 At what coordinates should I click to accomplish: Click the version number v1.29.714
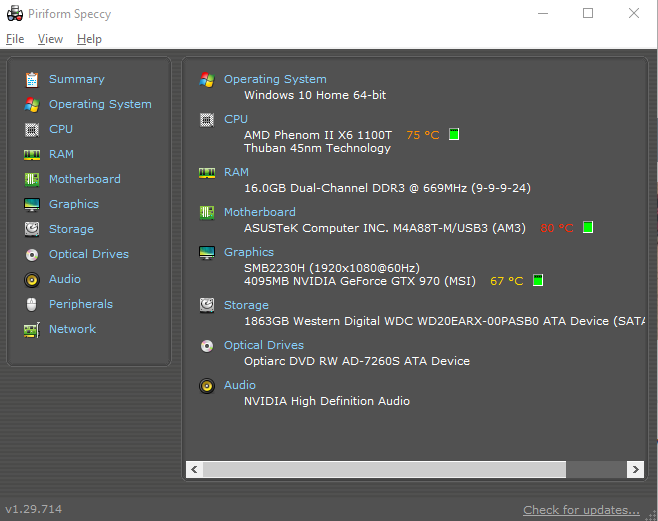[x=34, y=509]
